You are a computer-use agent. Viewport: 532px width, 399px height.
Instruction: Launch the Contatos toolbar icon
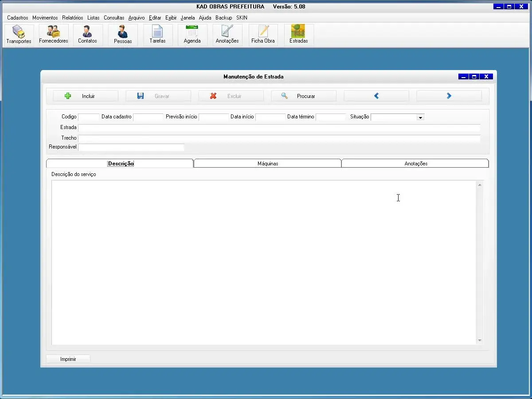[x=87, y=35]
